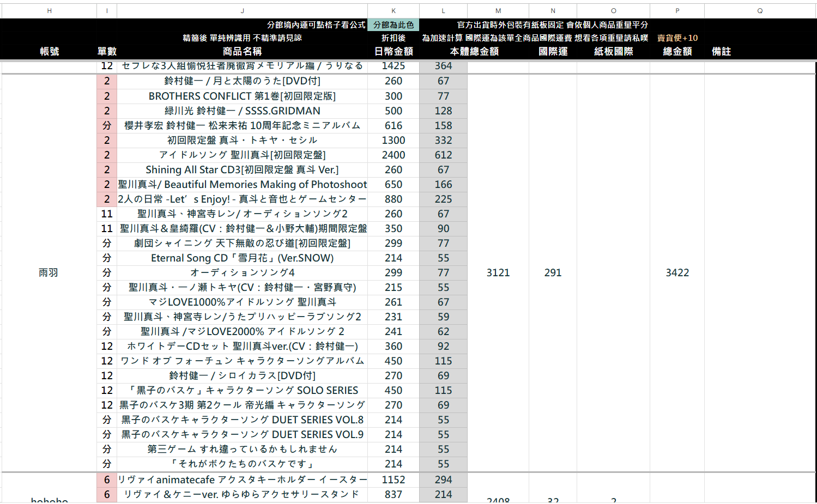Image resolution: width=817 pixels, height=504 pixels.
Task: Click 'リヴァイ＆ケニーver. ゆらゆらアクセサリースタンド' cell
Action: (243, 495)
